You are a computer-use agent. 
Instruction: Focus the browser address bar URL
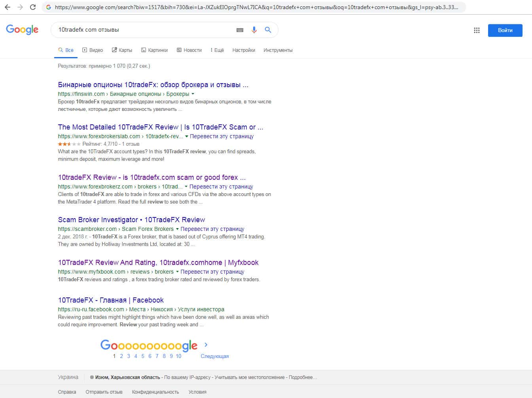[x=256, y=7]
